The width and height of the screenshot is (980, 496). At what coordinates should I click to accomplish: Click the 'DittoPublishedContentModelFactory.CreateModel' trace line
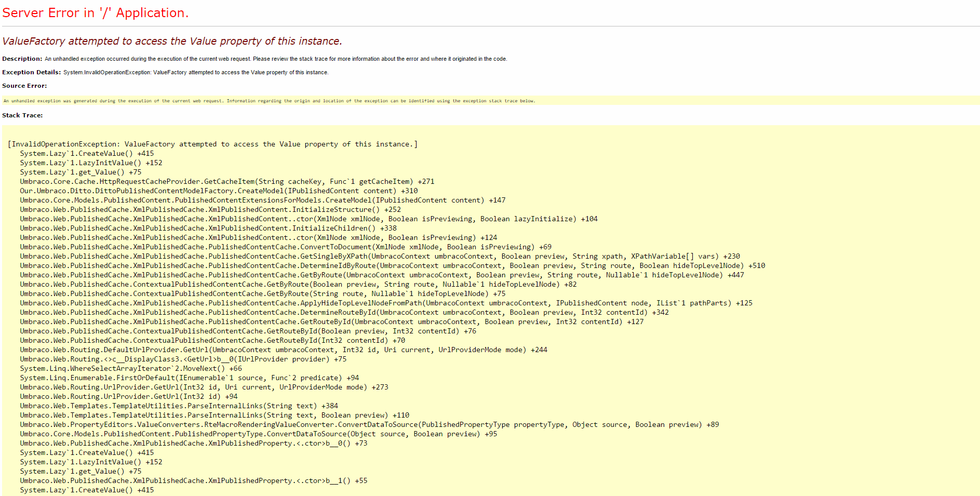219,191
